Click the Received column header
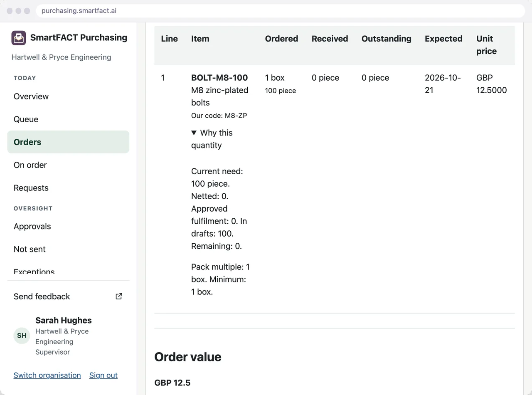Viewport: 532px width, 395px height. (330, 39)
